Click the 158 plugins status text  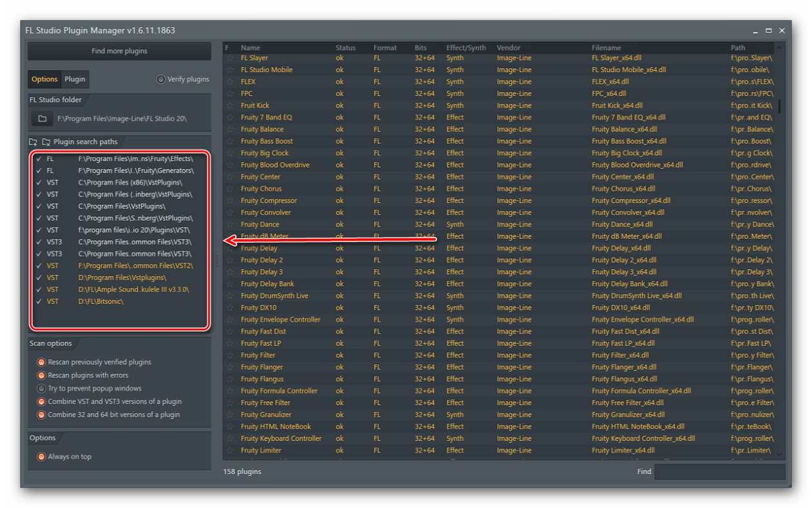[242, 471]
